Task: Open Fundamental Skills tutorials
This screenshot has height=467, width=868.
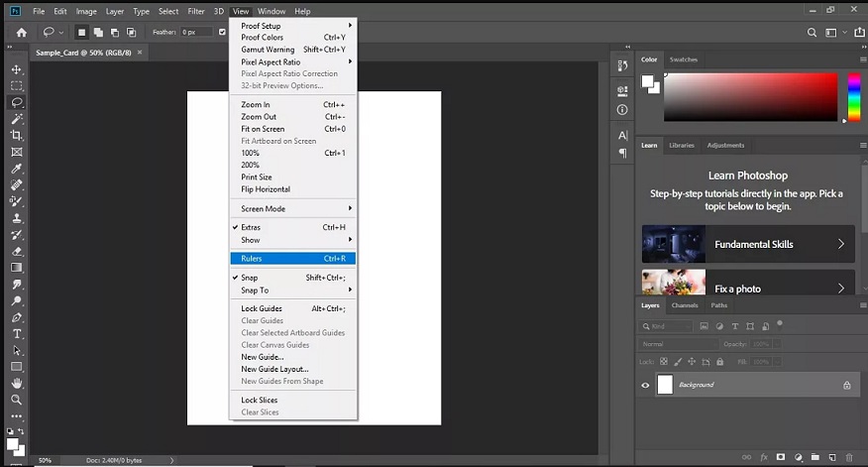Action: click(x=748, y=244)
